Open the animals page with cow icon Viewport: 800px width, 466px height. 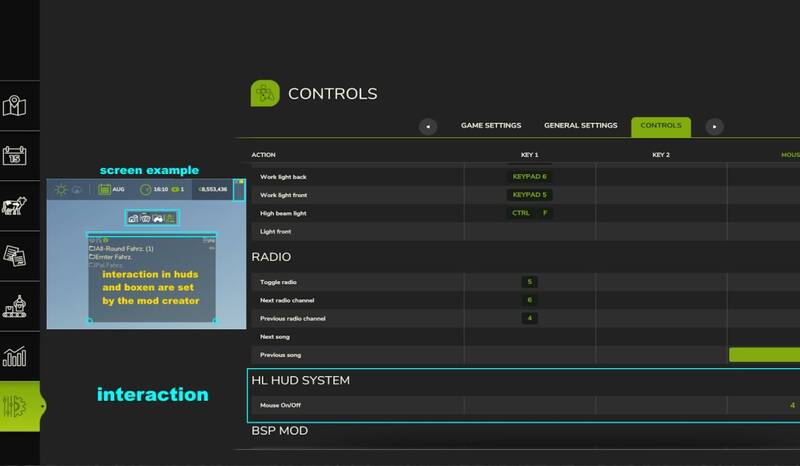(15, 206)
